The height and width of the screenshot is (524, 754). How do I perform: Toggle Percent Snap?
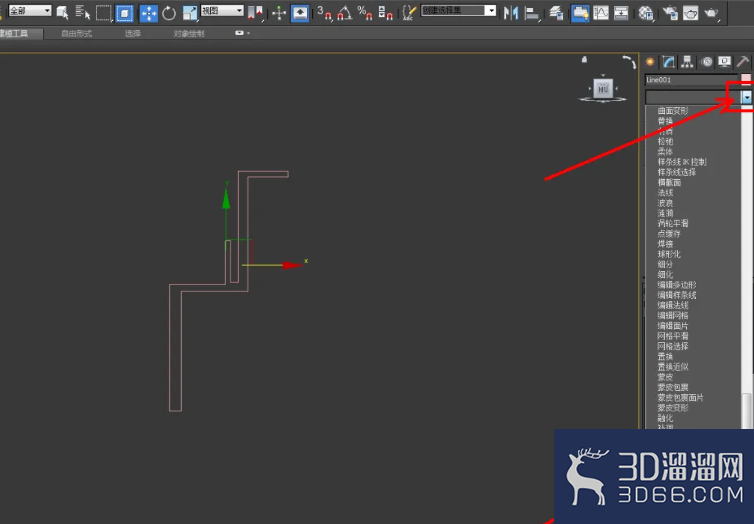pyautogui.click(x=365, y=13)
